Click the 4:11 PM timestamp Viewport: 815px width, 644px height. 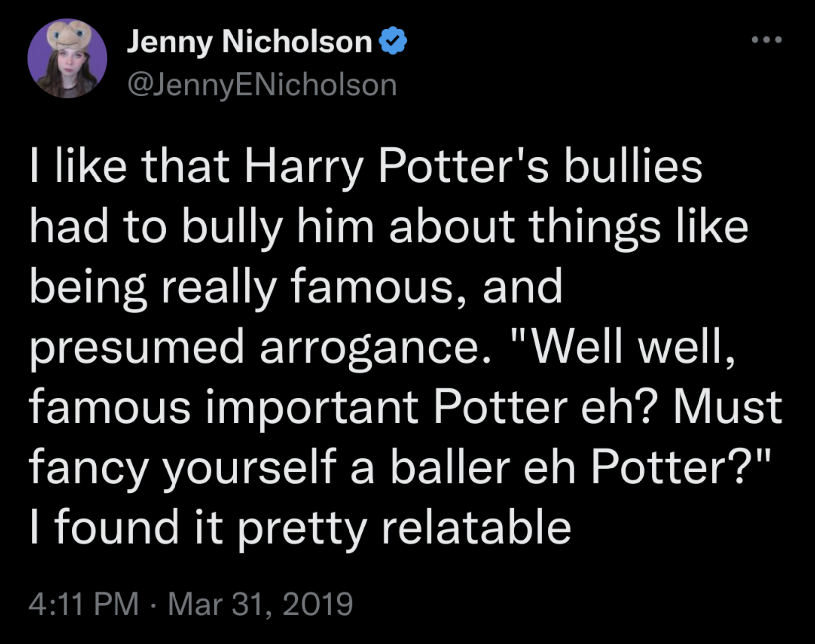click(84, 604)
